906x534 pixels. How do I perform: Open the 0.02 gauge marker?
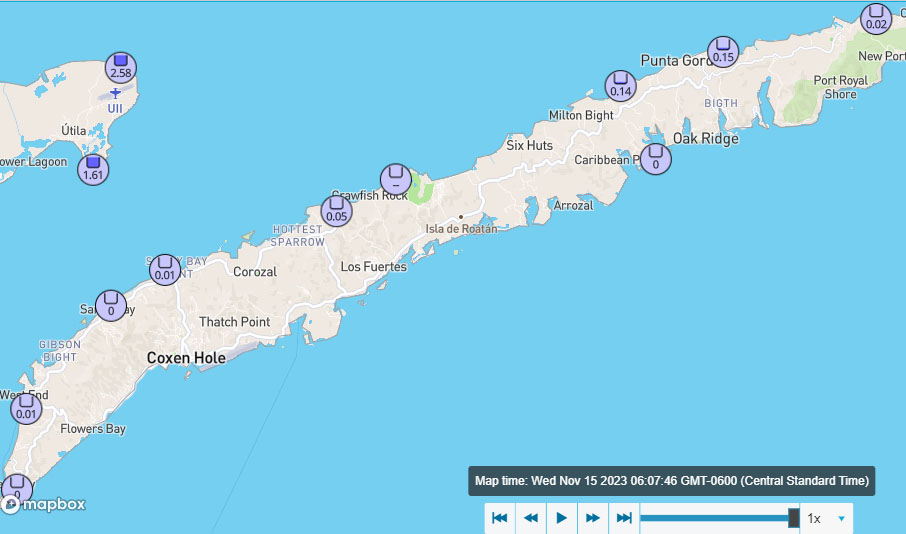(876, 19)
